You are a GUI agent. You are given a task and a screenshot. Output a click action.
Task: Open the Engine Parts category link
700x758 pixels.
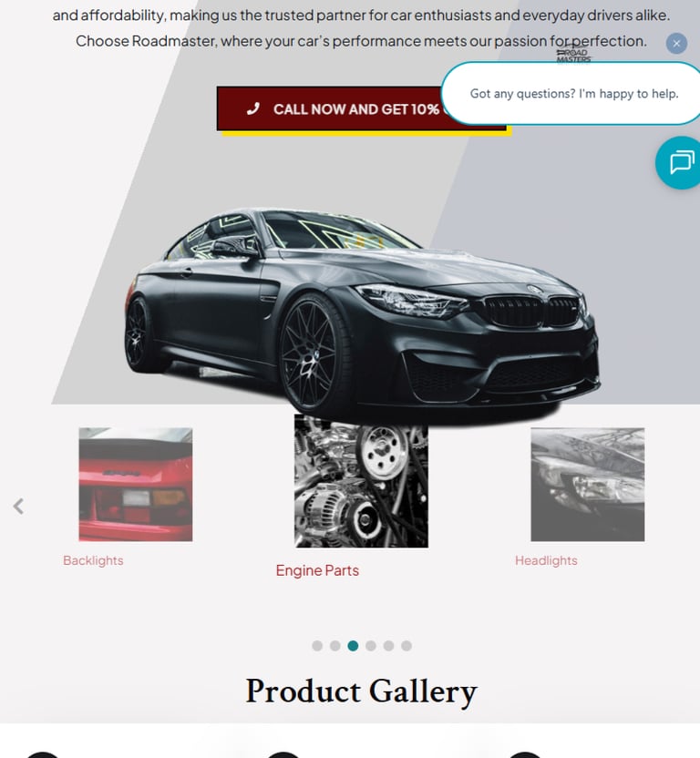point(317,570)
